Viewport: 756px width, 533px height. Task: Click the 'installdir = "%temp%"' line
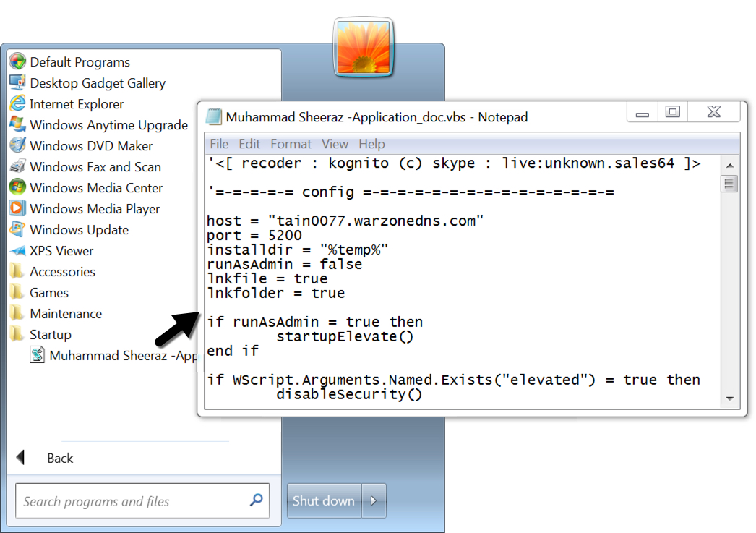[298, 250]
